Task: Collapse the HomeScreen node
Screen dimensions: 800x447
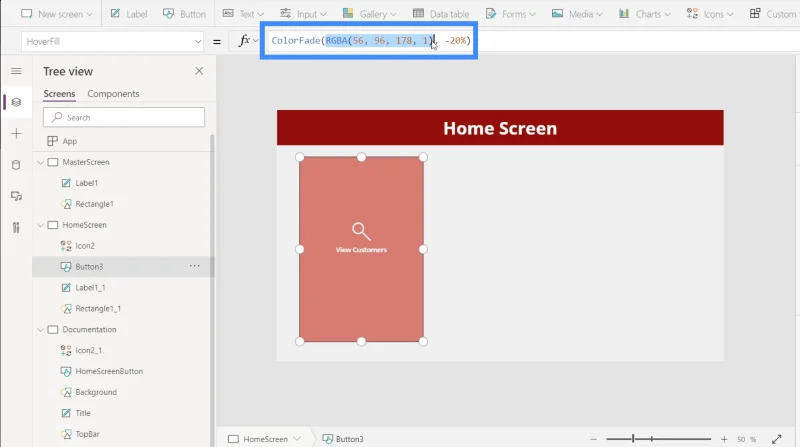Action: click(41, 225)
